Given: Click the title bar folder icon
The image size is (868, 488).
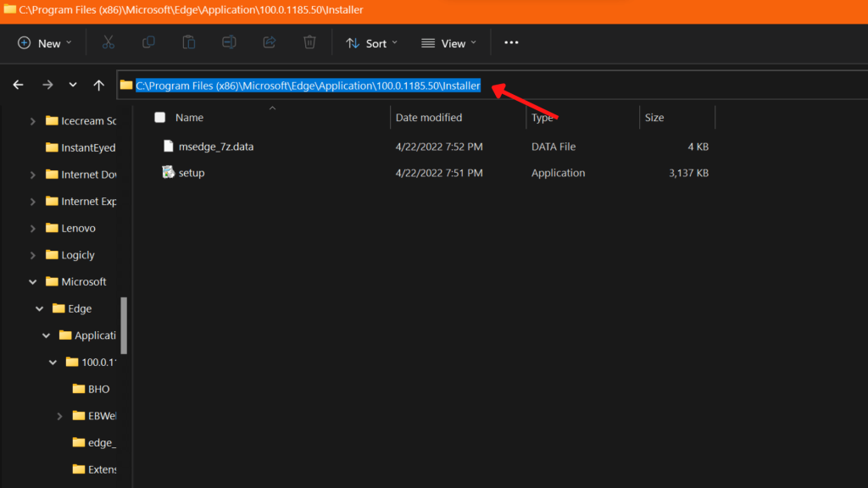Looking at the screenshot, I should tap(9, 9).
